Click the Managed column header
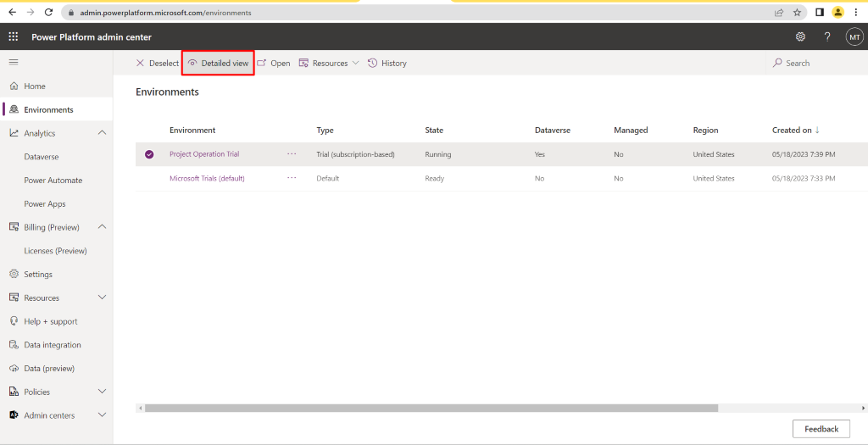 (631, 130)
